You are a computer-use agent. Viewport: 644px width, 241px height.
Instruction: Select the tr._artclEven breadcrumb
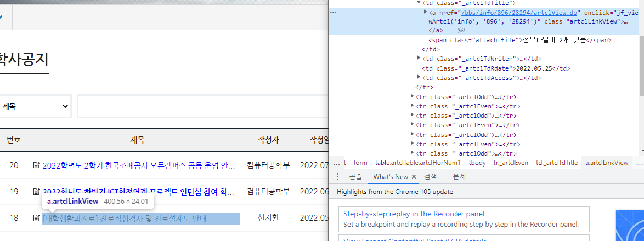coord(511,163)
